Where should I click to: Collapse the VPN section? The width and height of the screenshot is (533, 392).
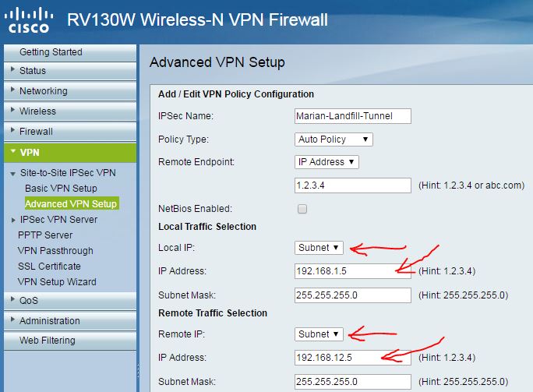click(70, 152)
